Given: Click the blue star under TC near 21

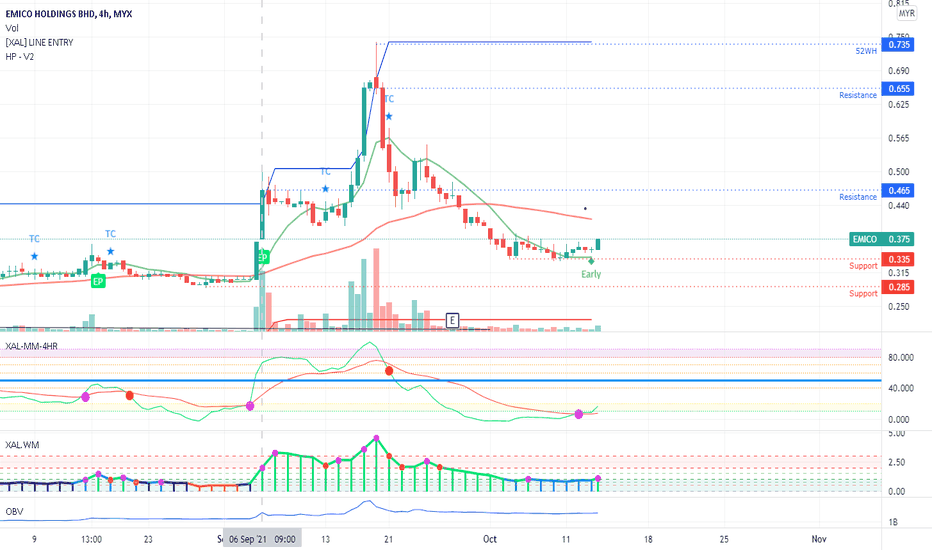Looking at the screenshot, I should pyautogui.click(x=389, y=117).
